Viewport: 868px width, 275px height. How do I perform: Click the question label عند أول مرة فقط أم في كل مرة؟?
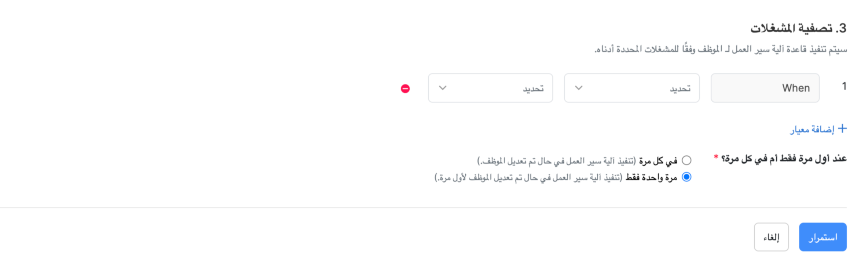pos(784,159)
